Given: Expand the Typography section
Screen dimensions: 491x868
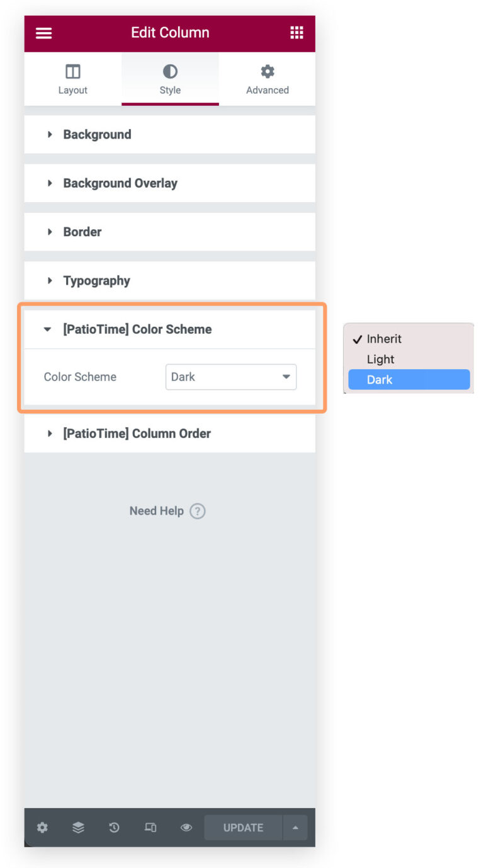Looking at the screenshot, I should (96, 280).
